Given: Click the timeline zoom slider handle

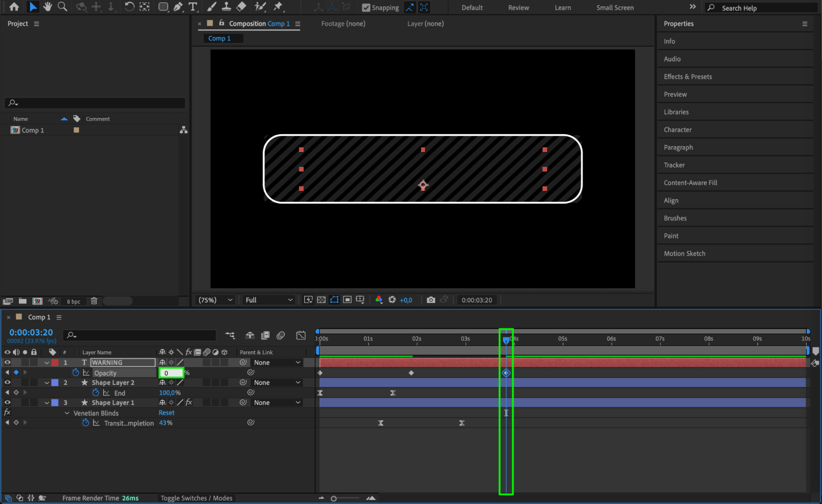Looking at the screenshot, I should point(334,498).
